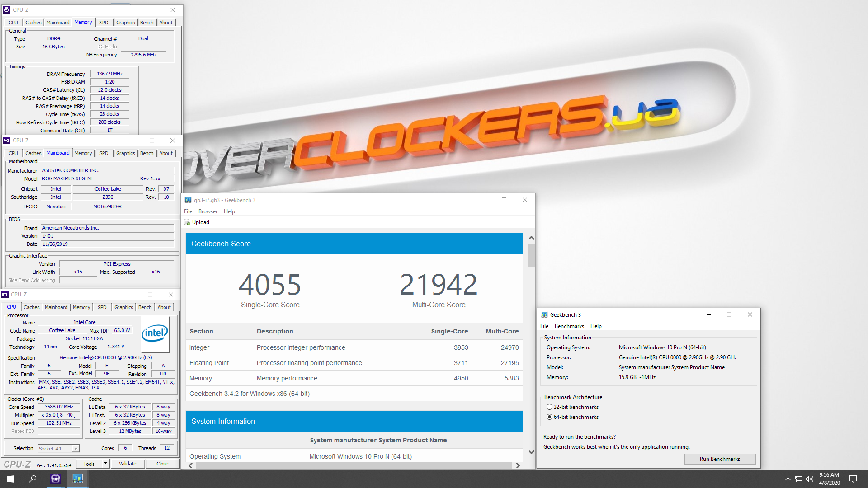Image resolution: width=868 pixels, height=488 pixels.
Task: Click CPU-Z Memory window title icon
Action: (x=7, y=10)
